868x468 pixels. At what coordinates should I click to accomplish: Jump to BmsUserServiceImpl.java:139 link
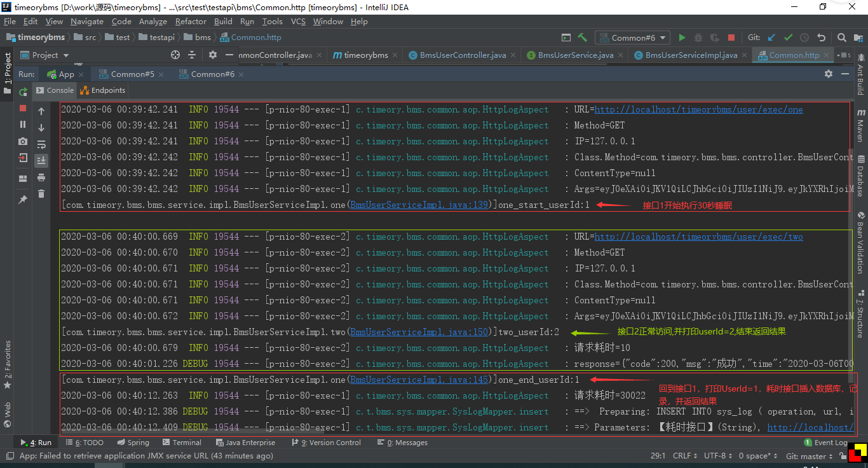click(419, 205)
